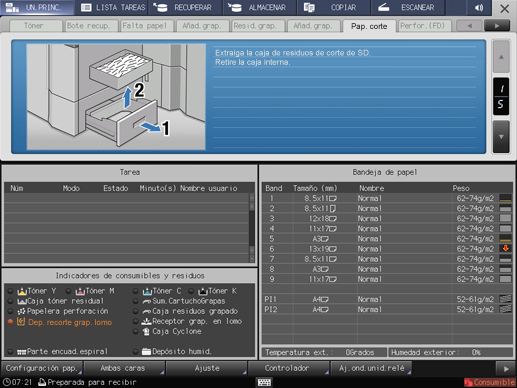Open the on-screen keyboard icon
517x388 pixels.
pyautogui.click(x=265, y=382)
